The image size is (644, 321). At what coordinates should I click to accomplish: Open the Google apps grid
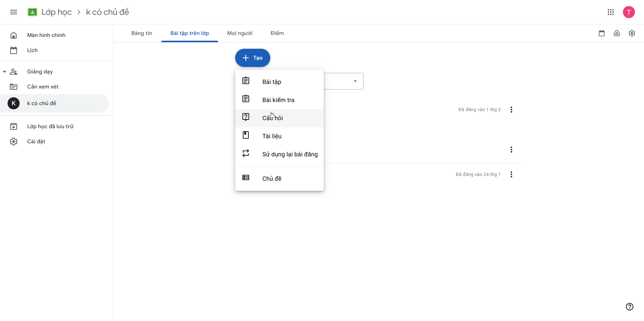point(611,12)
